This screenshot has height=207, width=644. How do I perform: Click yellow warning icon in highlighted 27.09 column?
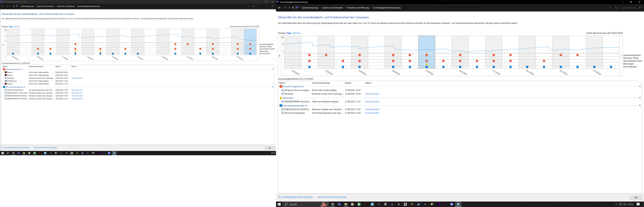pyautogui.click(x=427, y=64)
